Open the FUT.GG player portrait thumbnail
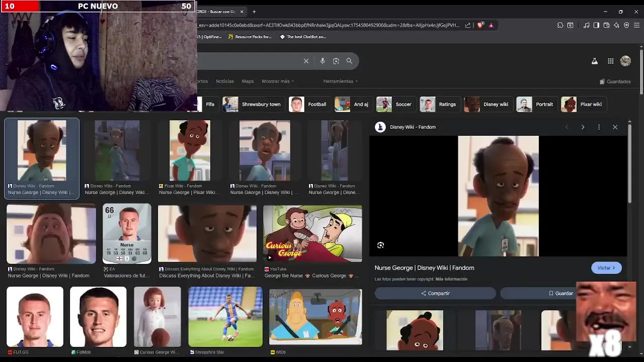The width and height of the screenshot is (644, 362). tap(35, 317)
